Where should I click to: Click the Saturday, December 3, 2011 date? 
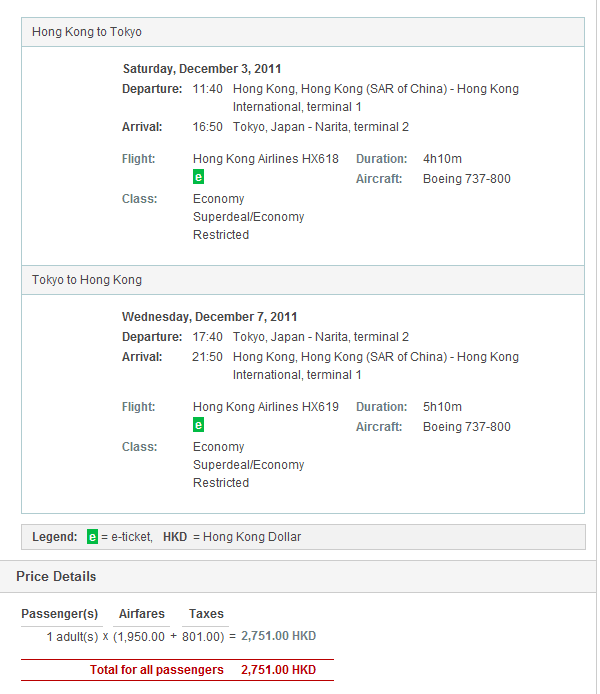point(202,69)
